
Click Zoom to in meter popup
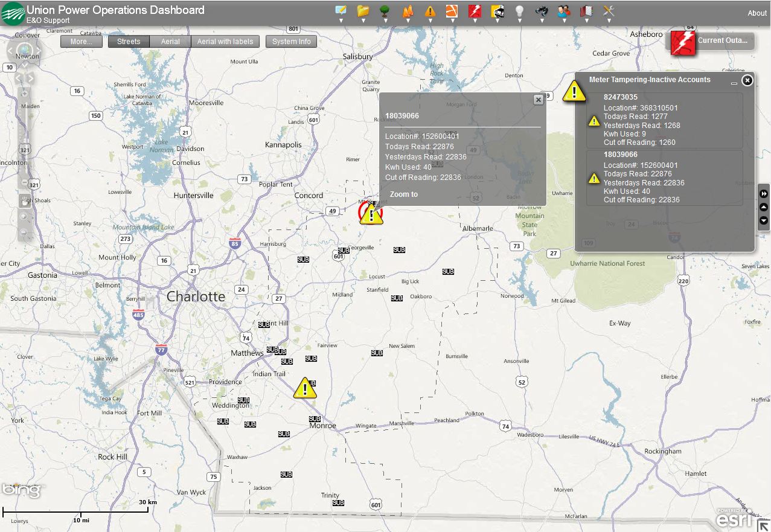(x=403, y=194)
